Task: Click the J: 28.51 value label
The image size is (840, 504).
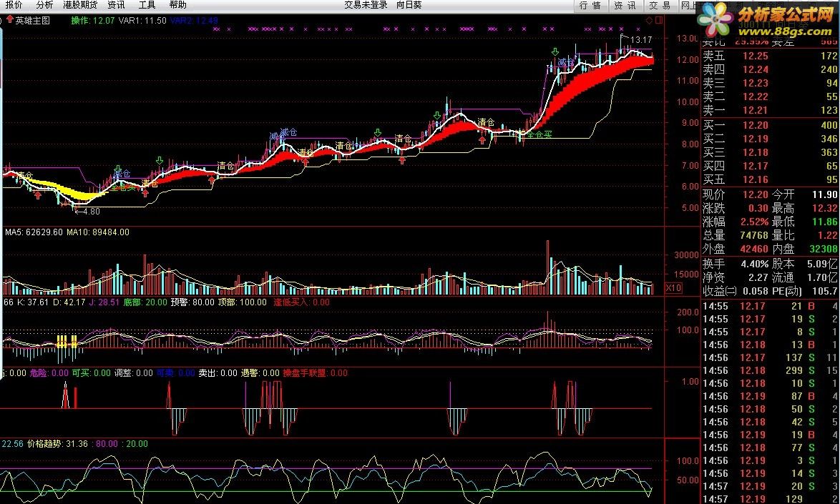Action: (x=104, y=302)
